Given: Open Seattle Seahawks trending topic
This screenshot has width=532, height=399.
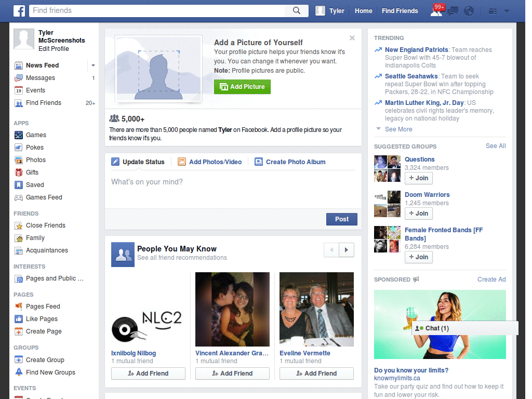Looking at the screenshot, I should point(411,76).
